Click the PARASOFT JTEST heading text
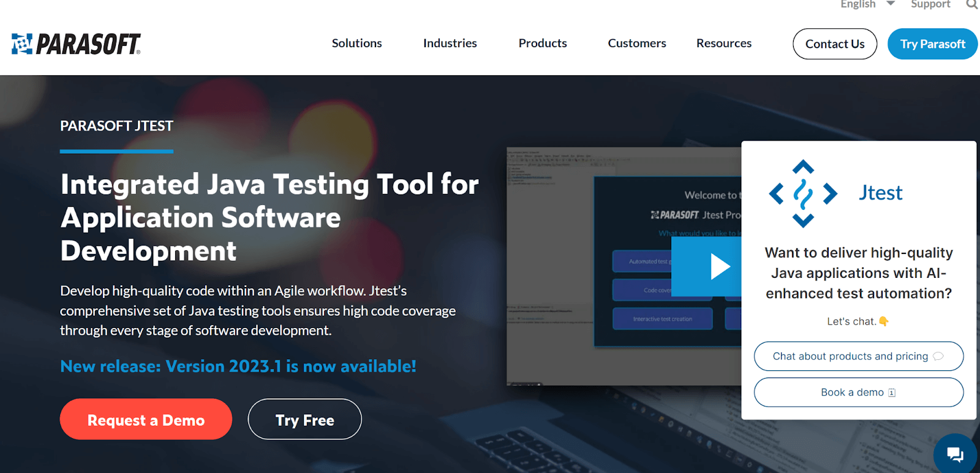Viewport: 980px width, 473px height. point(116,126)
